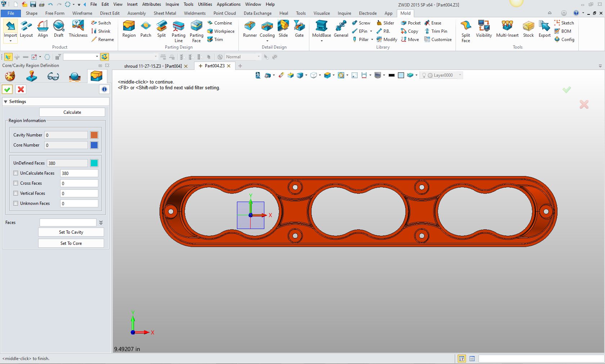Click the Set To Cavity button
This screenshot has width=605, height=364.
tap(71, 232)
